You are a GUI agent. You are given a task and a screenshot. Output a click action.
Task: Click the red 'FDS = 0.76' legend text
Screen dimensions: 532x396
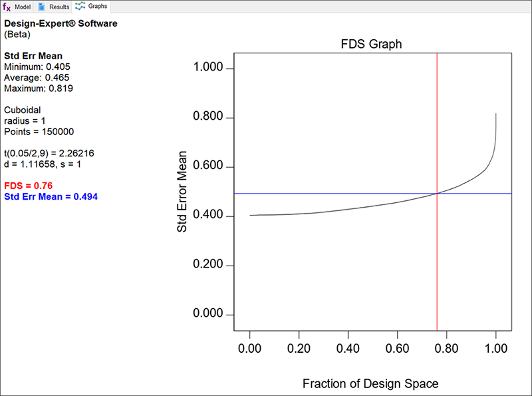click(x=28, y=185)
